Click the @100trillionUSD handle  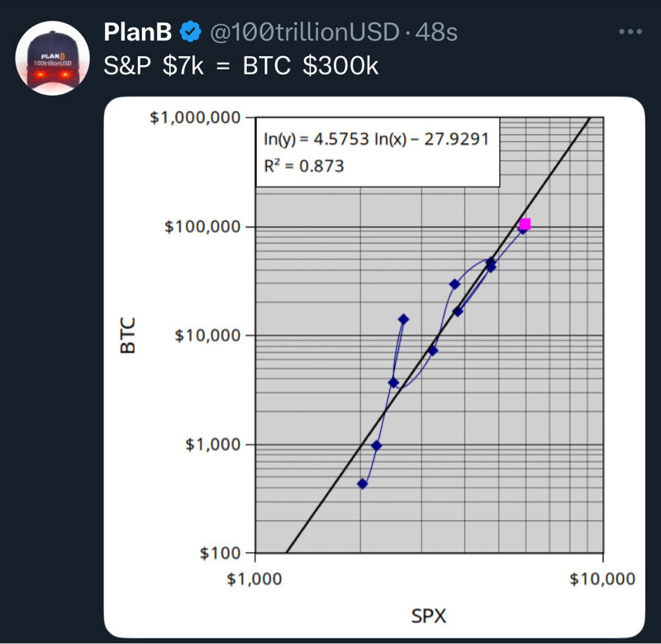point(302,32)
